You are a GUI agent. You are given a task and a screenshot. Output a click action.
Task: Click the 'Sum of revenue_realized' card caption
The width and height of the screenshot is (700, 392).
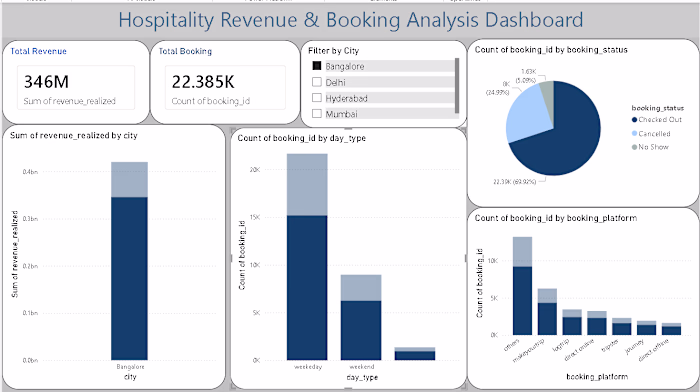tap(70, 101)
